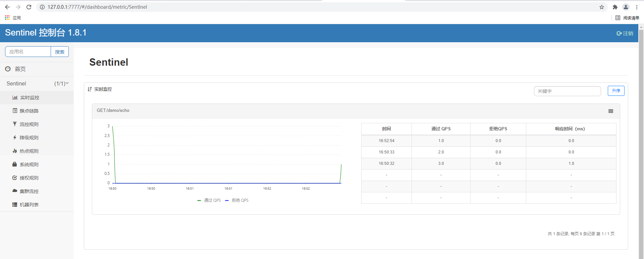This screenshot has height=259, width=644.
Task: Click the 升序 ascending sort button
Action: point(616,91)
